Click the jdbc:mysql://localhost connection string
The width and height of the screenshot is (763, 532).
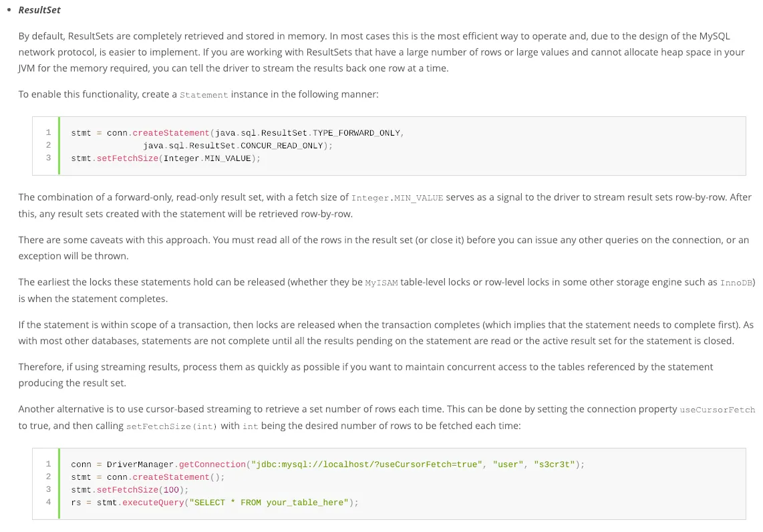tap(366, 464)
